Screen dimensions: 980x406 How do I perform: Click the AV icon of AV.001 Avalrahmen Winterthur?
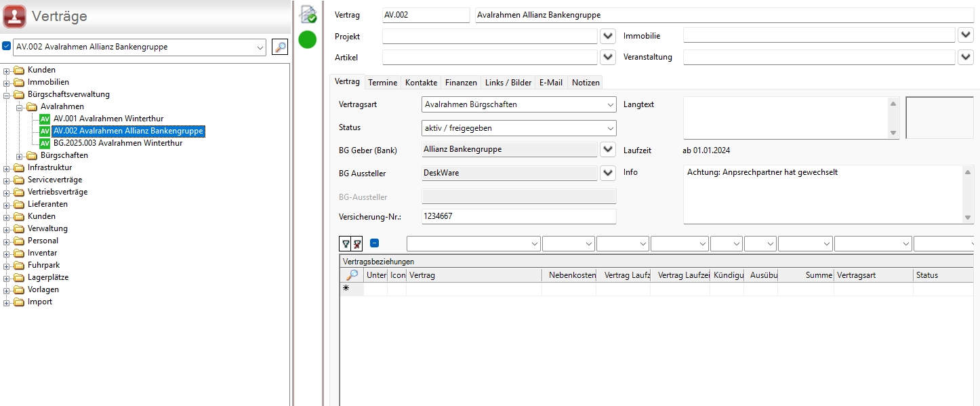tap(45, 119)
